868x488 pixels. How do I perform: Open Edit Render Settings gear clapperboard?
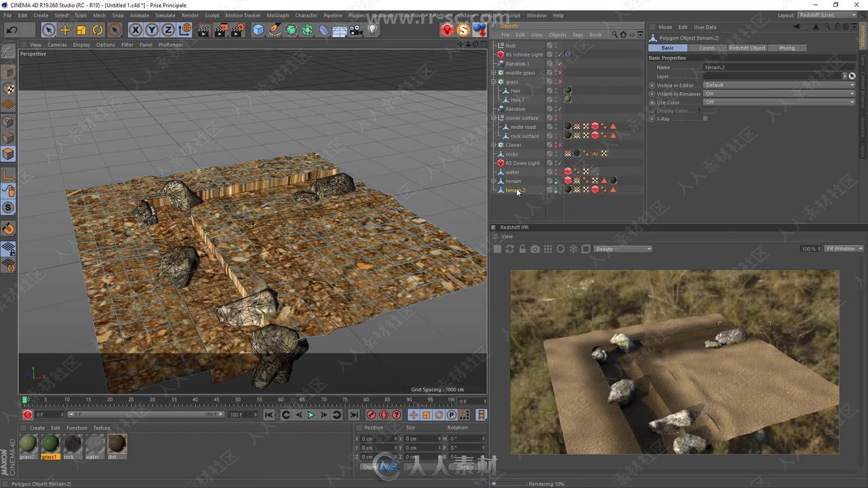[x=237, y=30]
